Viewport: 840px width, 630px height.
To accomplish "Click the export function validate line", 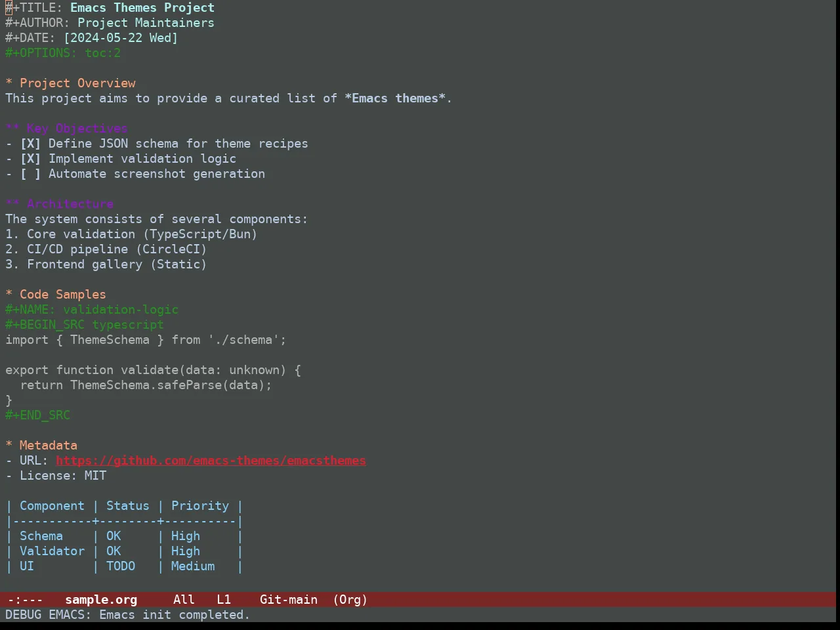I will coord(153,370).
